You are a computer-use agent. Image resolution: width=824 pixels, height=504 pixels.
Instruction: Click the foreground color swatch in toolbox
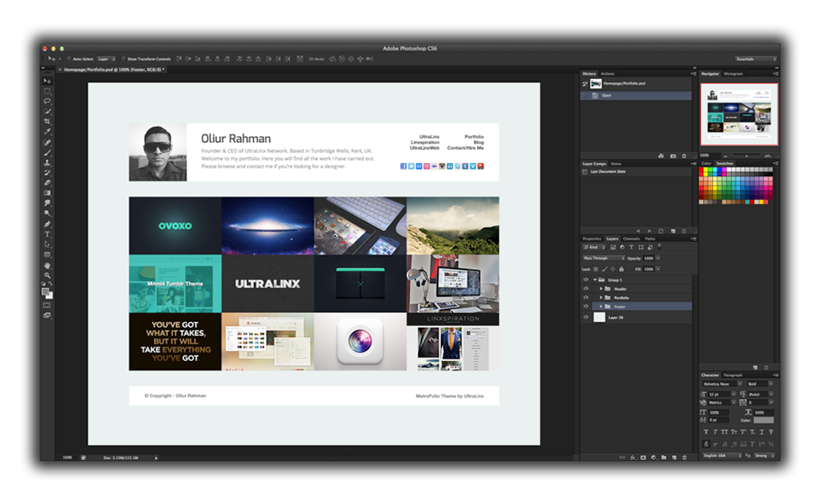(45, 291)
